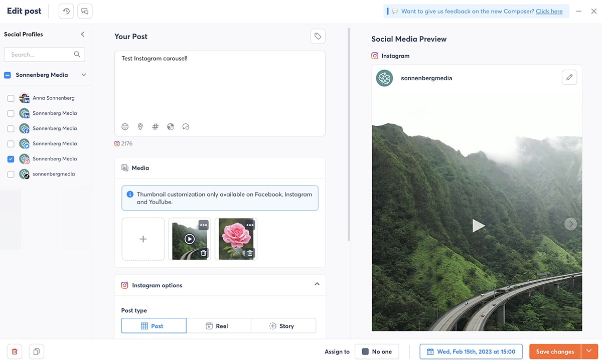Switch post type to Reel

click(219, 325)
